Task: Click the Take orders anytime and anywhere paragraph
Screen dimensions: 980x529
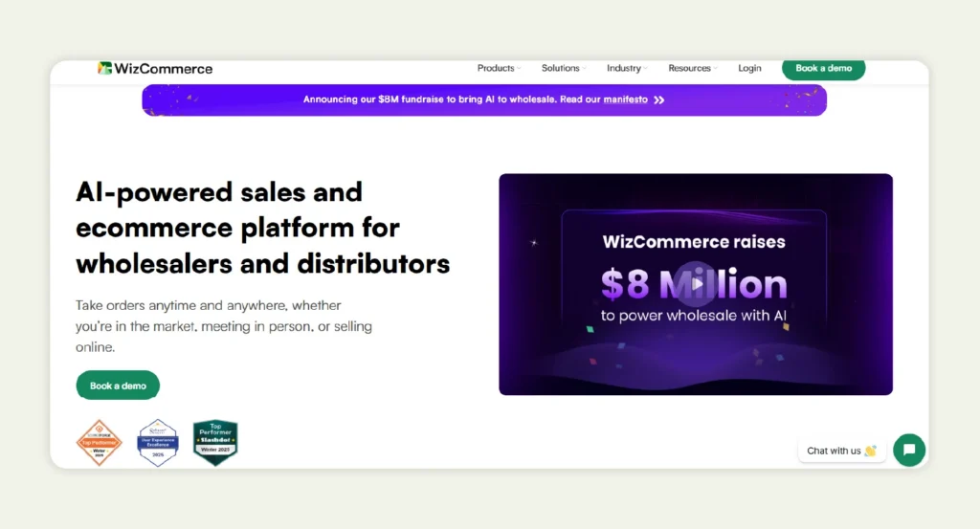Action: click(x=224, y=326)
